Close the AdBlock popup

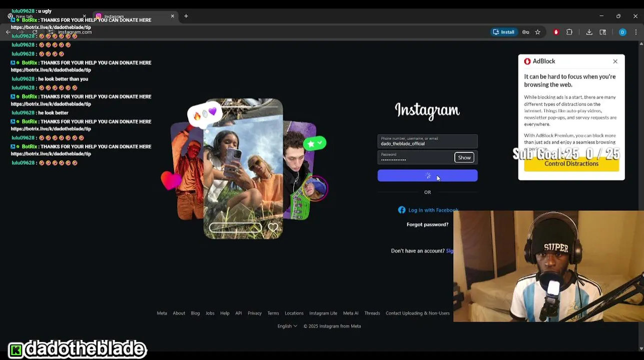[x=615, y=61]
